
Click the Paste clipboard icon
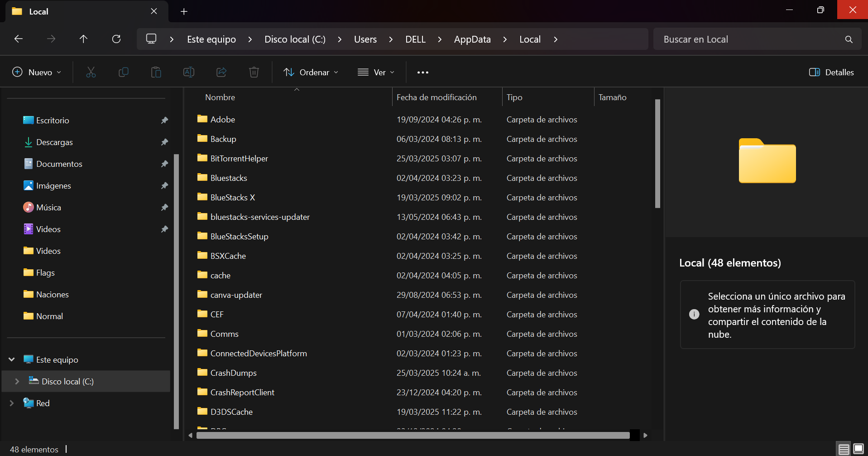[156, 72]
